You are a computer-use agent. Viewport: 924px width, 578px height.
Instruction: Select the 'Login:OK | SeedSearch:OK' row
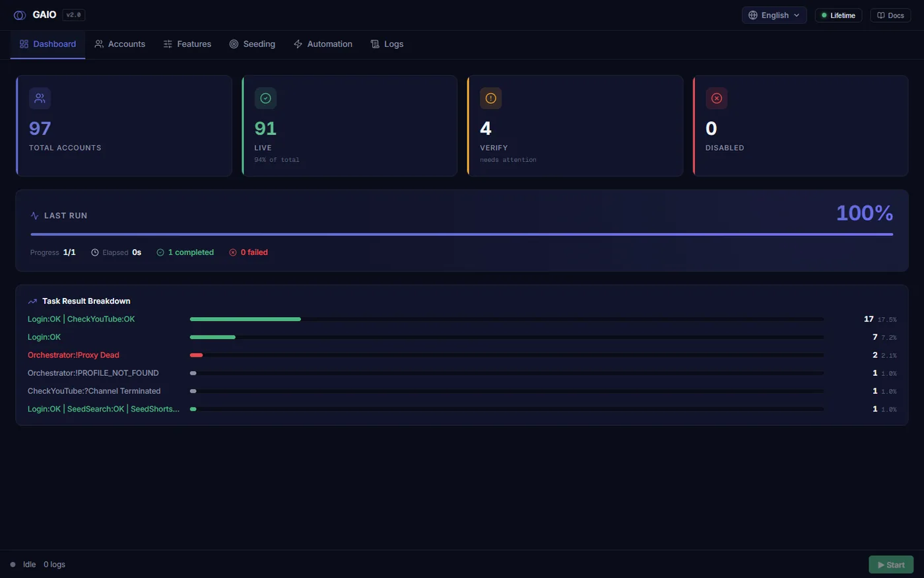pos(462,409)
